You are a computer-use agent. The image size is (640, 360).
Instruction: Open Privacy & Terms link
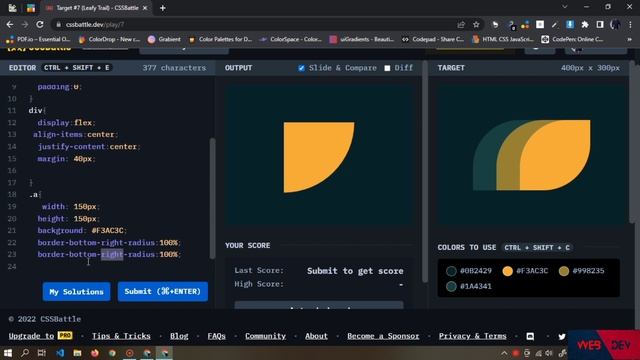473,336
